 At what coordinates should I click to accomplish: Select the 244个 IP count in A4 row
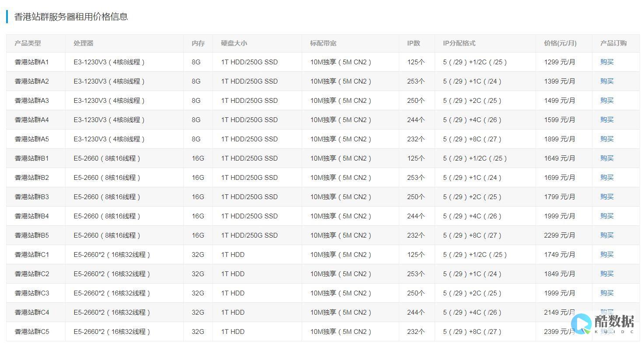(x=416, y=120)
